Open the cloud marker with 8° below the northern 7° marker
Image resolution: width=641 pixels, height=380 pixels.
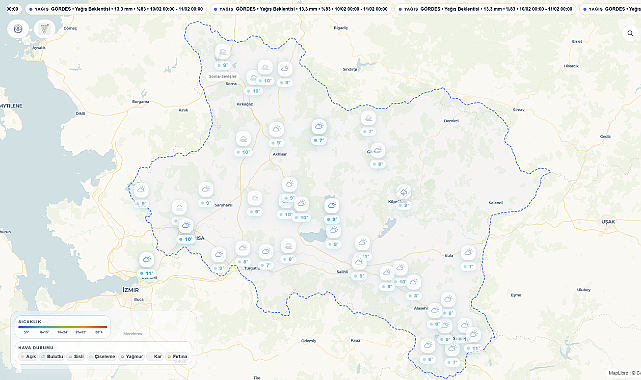[378, 150]
